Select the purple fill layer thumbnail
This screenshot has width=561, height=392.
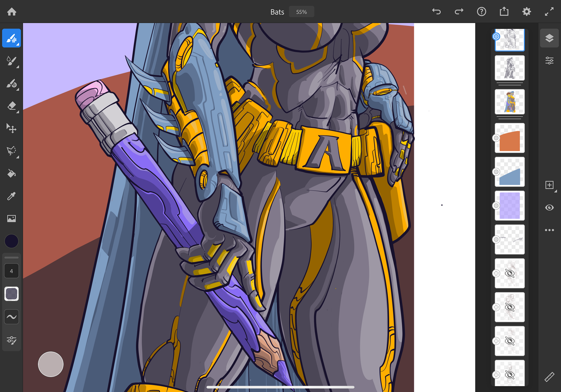click(x=510, y=206)
